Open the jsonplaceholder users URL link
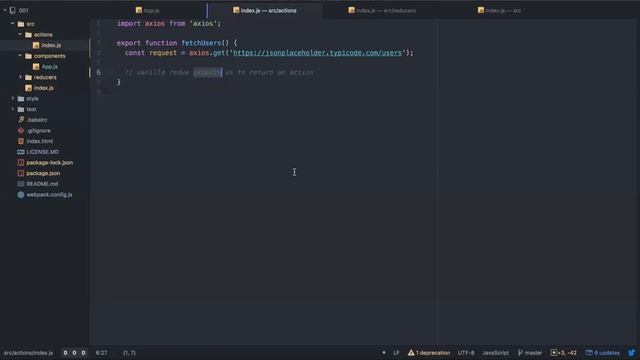 (x=317, y=53)
